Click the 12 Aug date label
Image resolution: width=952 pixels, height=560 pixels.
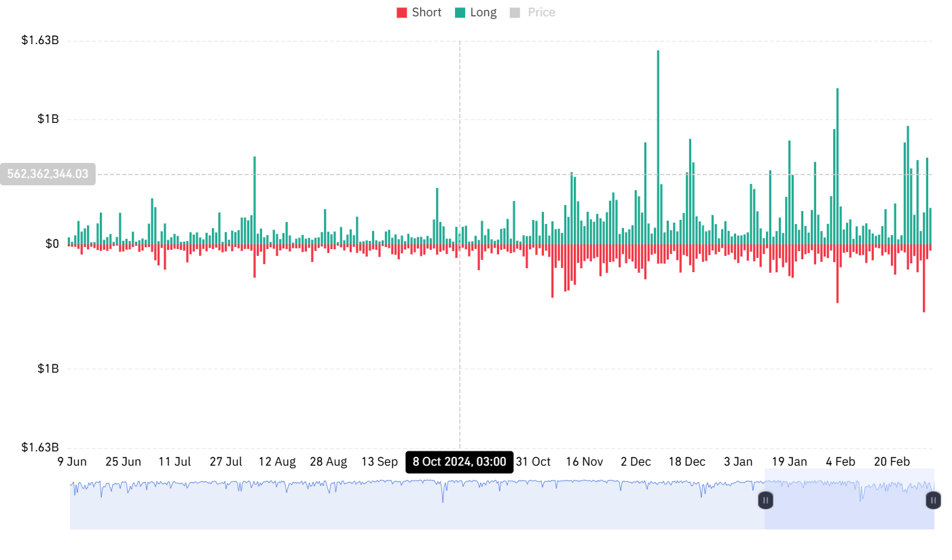pos(277,462)
